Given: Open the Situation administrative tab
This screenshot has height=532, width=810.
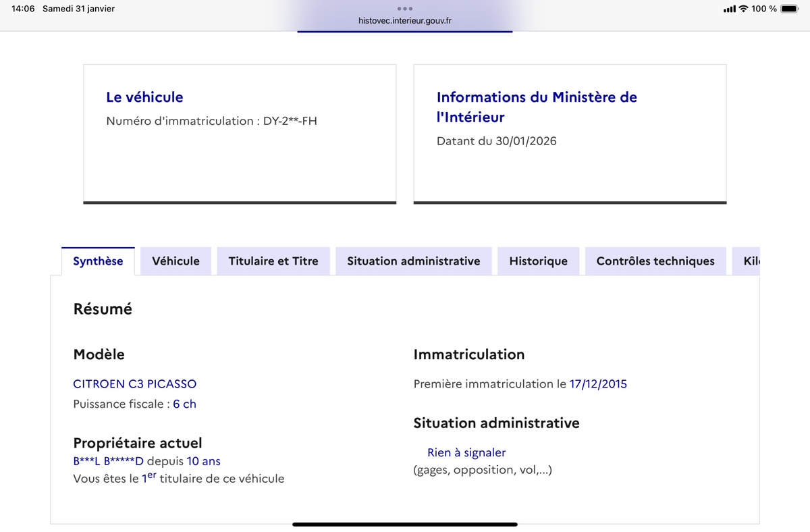Looking at the screenshot, I should [414, 261].
